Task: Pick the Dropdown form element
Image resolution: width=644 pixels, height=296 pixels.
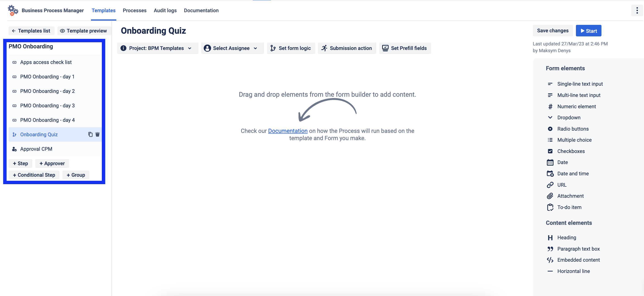Action: point(568,117)
